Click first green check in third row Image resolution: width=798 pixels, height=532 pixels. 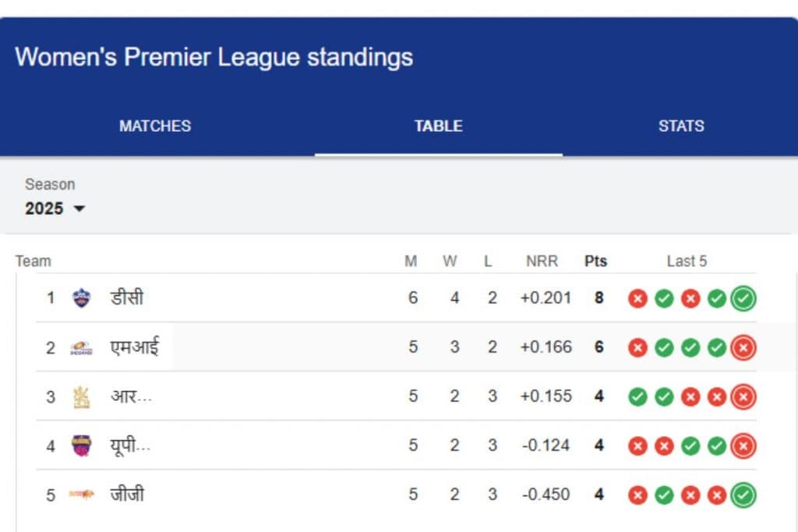point(637,396)
